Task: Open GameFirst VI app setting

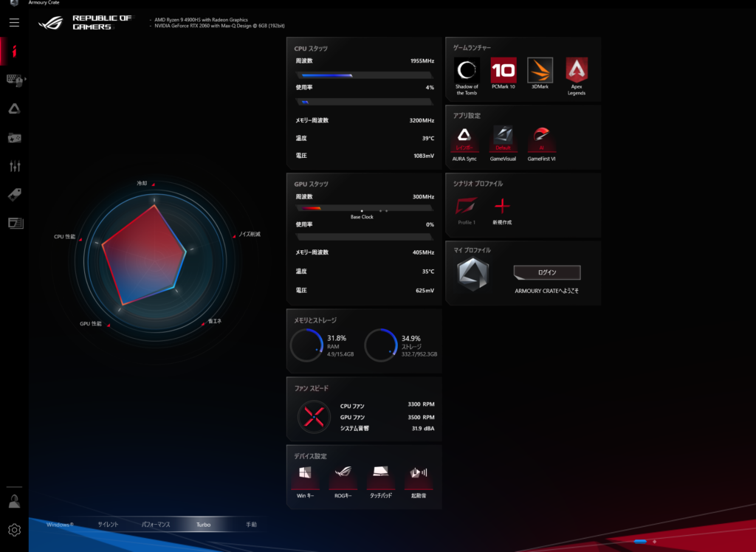Action: (541, 144)
